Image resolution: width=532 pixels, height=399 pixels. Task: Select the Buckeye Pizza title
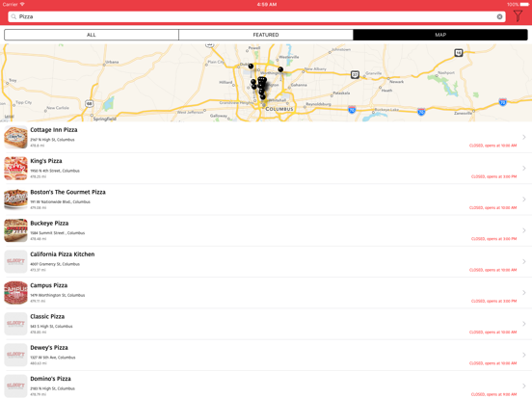coord(49,224)
